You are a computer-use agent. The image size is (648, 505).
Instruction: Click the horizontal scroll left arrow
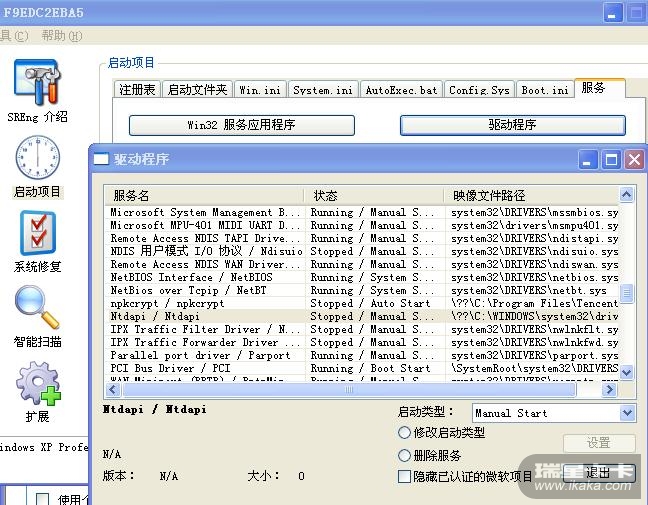112,389
